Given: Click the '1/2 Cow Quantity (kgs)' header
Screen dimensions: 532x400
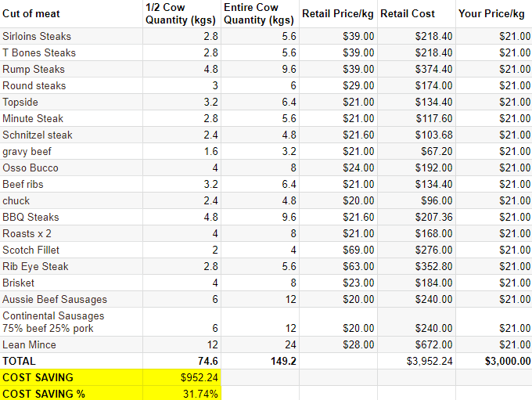Looking at the screenshot, I should coord(182,14).
